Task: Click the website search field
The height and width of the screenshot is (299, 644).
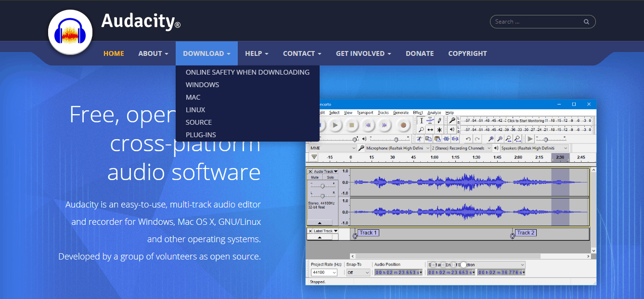Action: coord(542,22)
